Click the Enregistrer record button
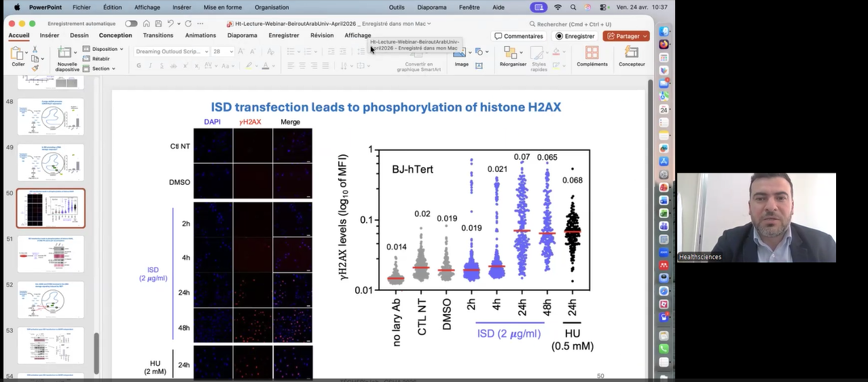868x382 pixels. [x=575, y=36]
